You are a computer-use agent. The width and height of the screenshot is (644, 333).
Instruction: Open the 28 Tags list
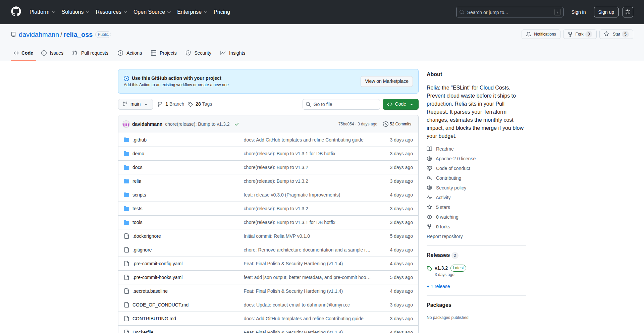pos(200,104)
